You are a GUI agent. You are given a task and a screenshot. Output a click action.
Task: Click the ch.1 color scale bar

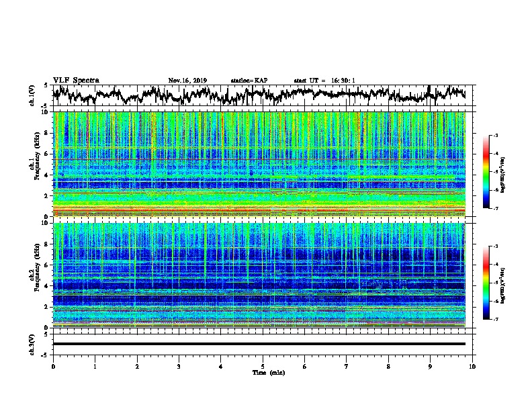tap(486, 172)
